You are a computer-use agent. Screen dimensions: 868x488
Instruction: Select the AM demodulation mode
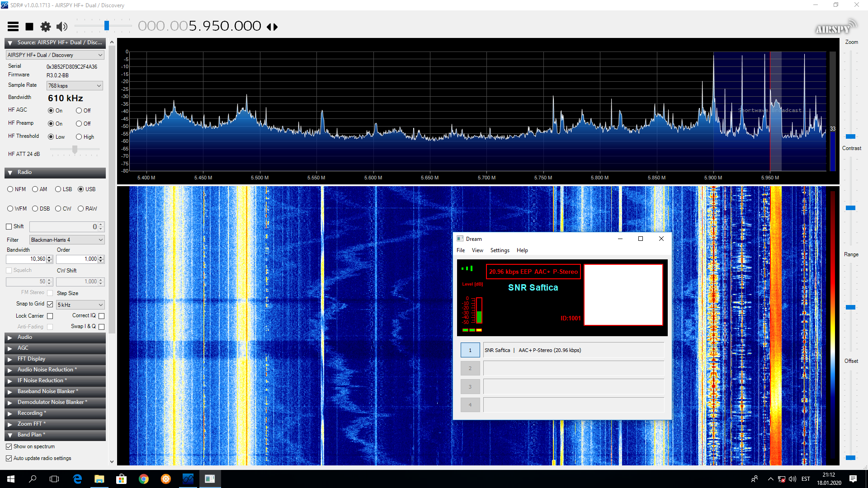pos(35,189)
